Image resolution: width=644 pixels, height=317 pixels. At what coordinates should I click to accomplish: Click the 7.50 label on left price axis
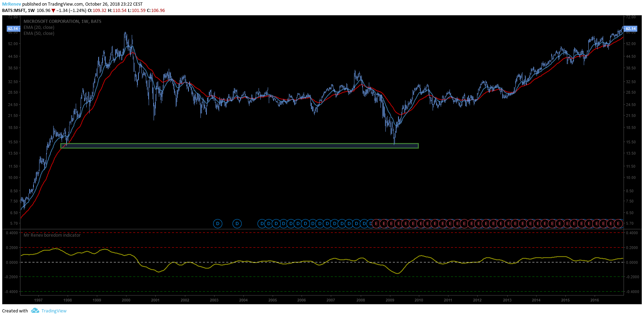(x=14, y=201)
